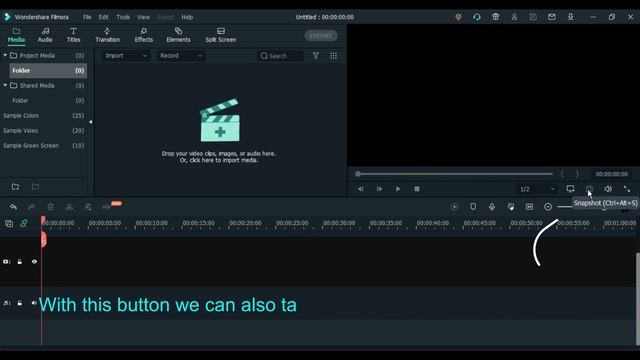The height and width of the screenshot is (360, 640).
Task: Open the Audio tab
Action: point(45,35)
